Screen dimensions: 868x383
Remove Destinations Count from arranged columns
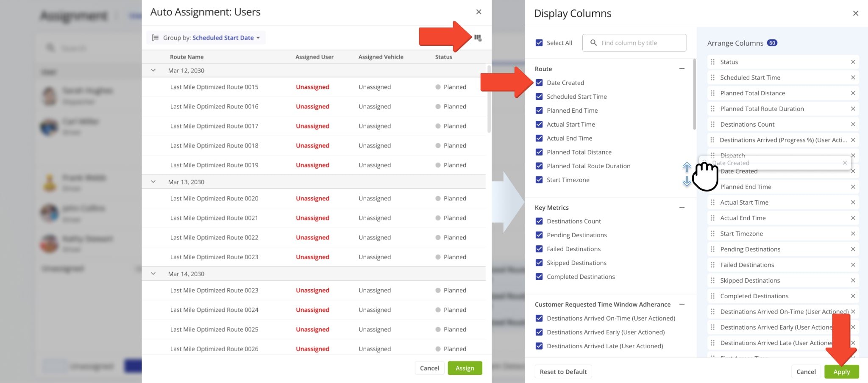[x=853, y=124]
